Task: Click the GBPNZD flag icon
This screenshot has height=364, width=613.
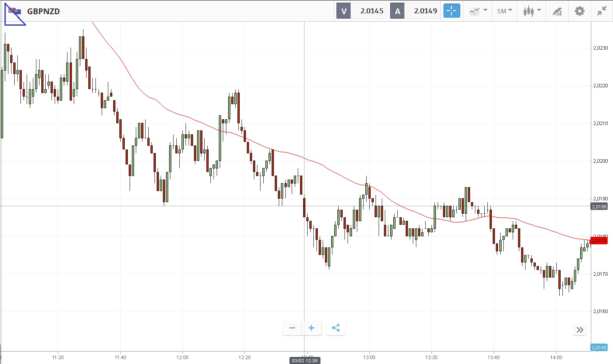Action: click(15, 11)
